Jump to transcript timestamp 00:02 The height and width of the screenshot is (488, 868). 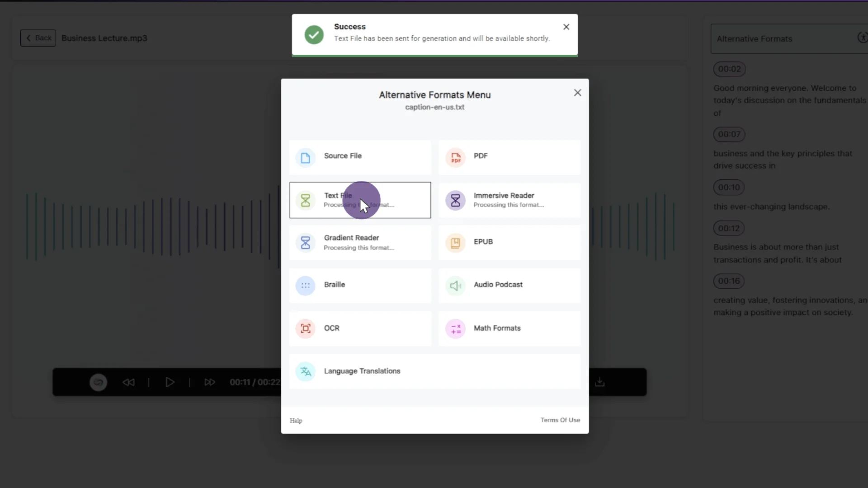(729, 69)
